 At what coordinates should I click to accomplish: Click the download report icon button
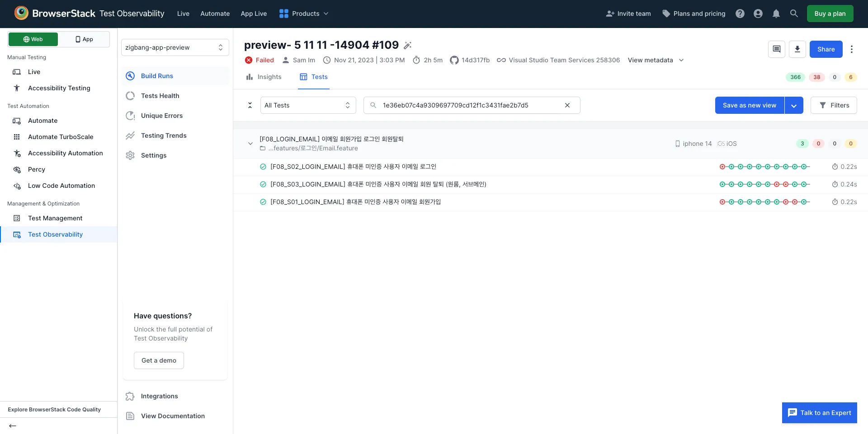click(797, 49)
